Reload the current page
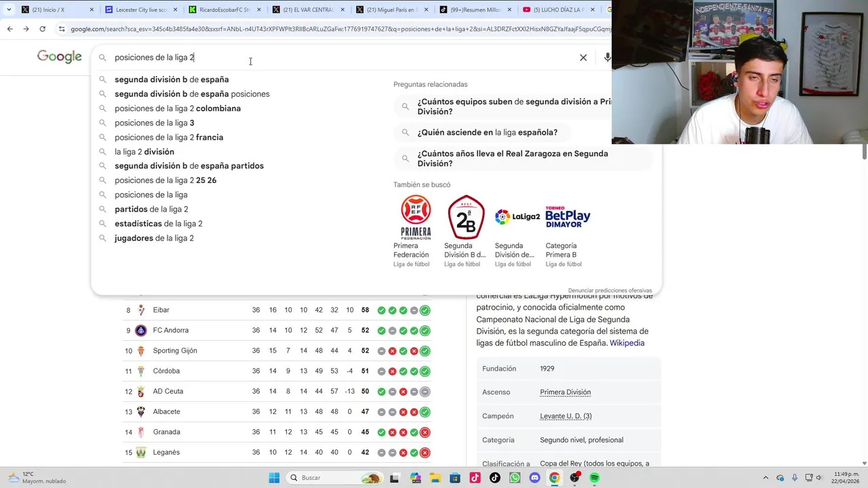The image size is (868, 488). pyautogui.click(x=42, y=29)
